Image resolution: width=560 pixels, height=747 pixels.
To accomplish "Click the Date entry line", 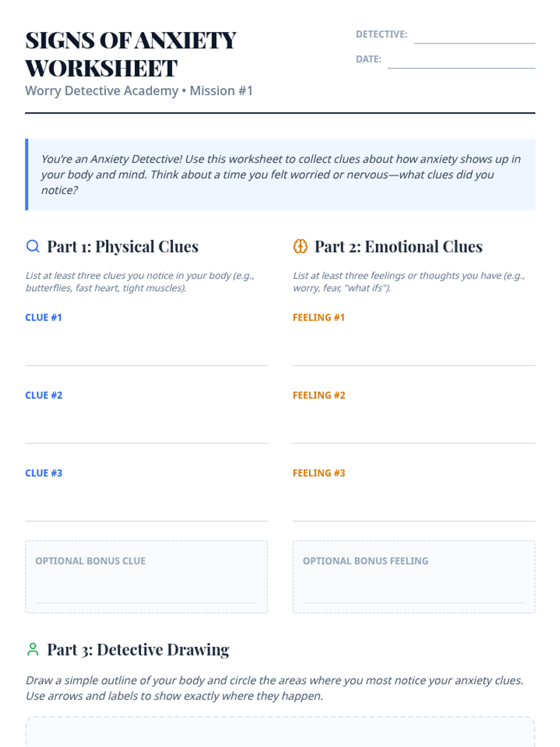I will click(x=461, y=62).
